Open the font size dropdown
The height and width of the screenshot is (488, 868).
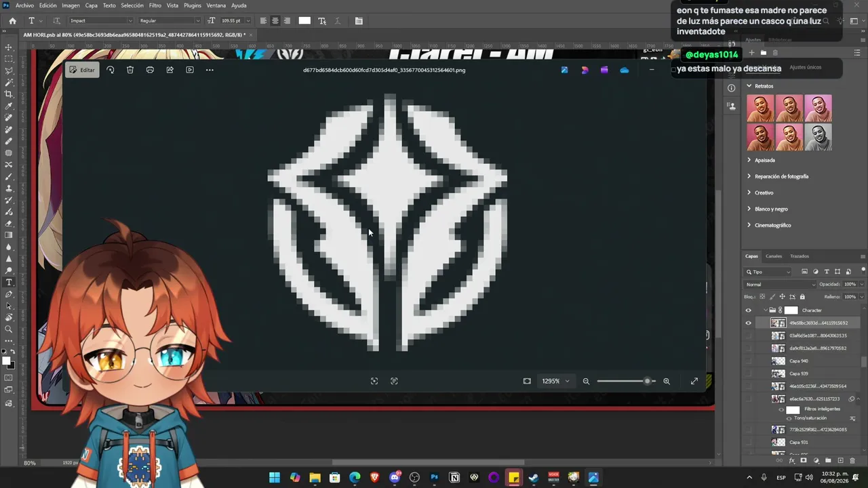(x=248, y=21)
